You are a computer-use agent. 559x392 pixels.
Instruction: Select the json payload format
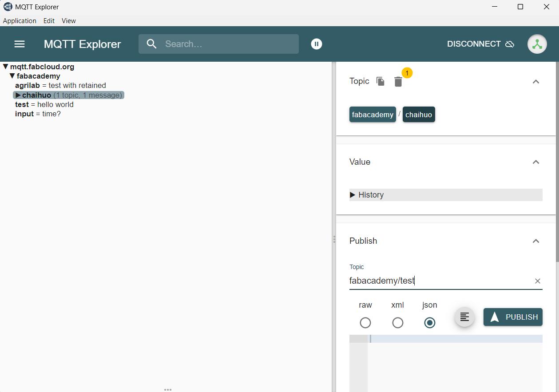coord(430,323)
